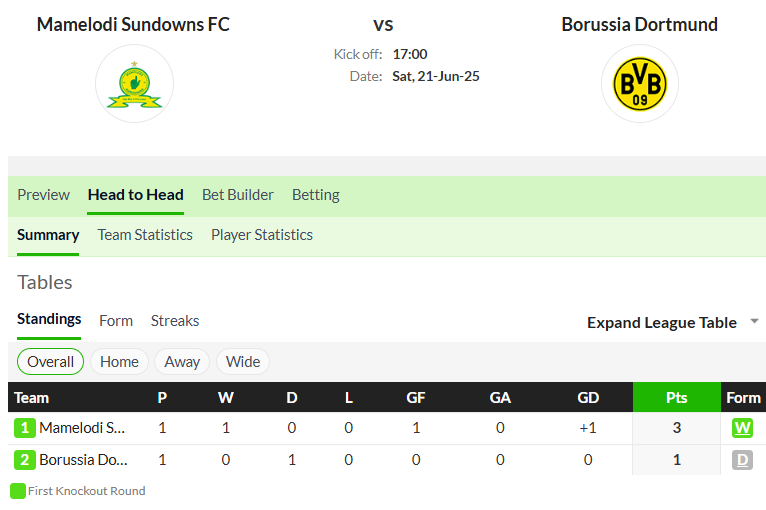Viewport: 766px width, 510px height.
Task: Select the Wide standings filter pill
Action: [x=243, y=361]
